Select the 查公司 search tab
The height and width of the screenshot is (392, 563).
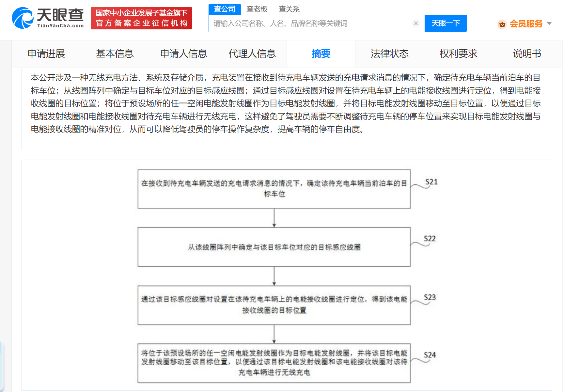pyautogui.click(x=225, y=9)
